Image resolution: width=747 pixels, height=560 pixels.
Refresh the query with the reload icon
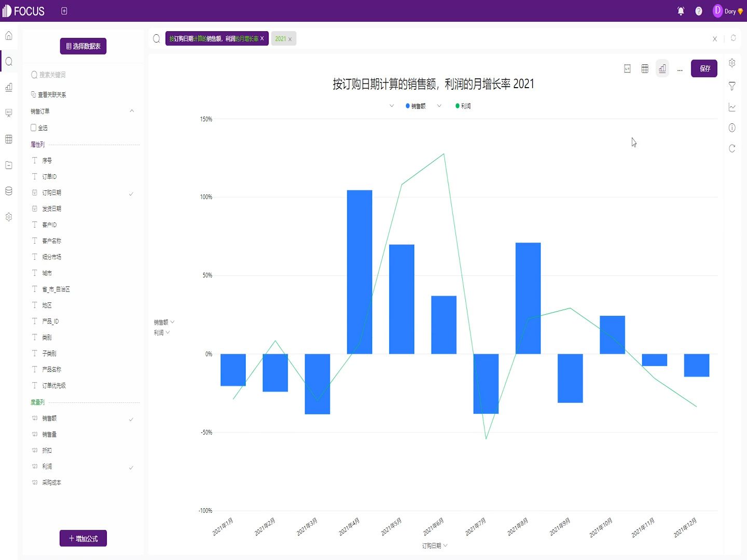[734, 38]
